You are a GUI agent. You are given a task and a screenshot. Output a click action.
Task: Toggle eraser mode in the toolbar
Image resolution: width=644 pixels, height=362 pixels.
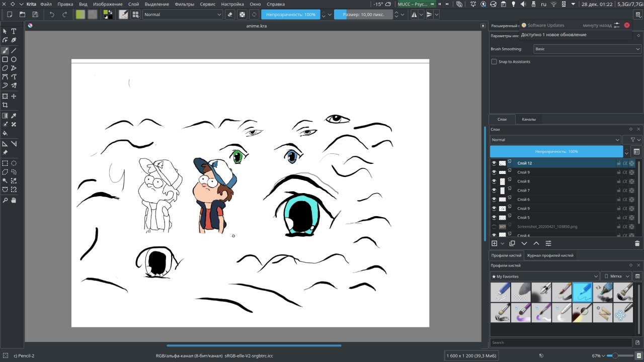point(230,15)
